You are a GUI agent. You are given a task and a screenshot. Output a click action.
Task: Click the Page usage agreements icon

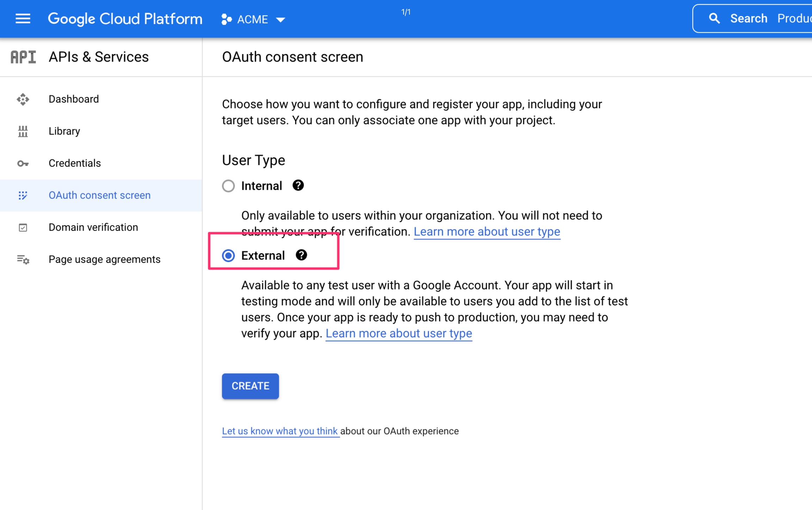point(23,260)
